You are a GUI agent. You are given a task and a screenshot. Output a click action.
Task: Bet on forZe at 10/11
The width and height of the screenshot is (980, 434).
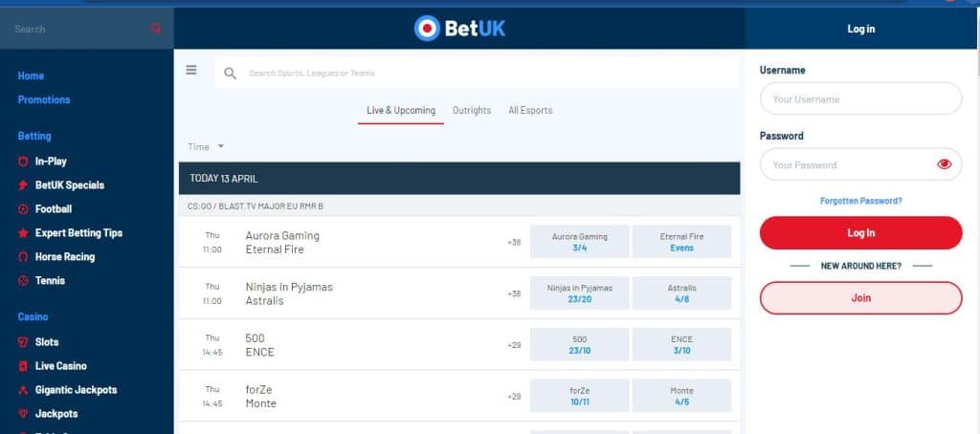point(579,395)
